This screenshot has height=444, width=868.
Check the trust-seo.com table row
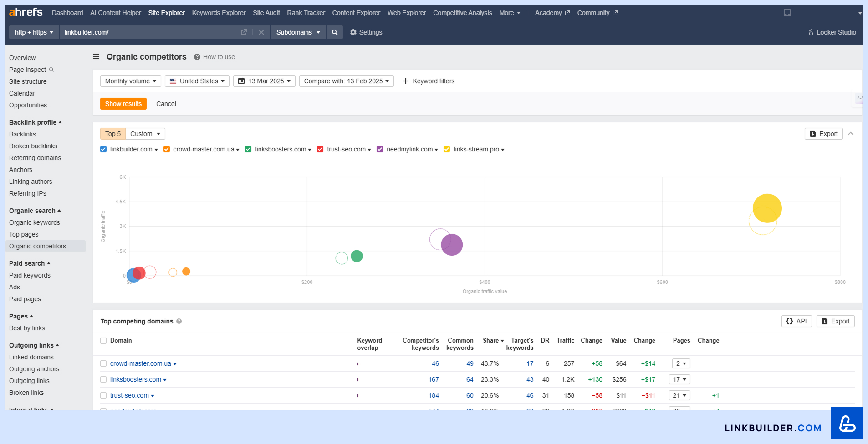point(103,395)
